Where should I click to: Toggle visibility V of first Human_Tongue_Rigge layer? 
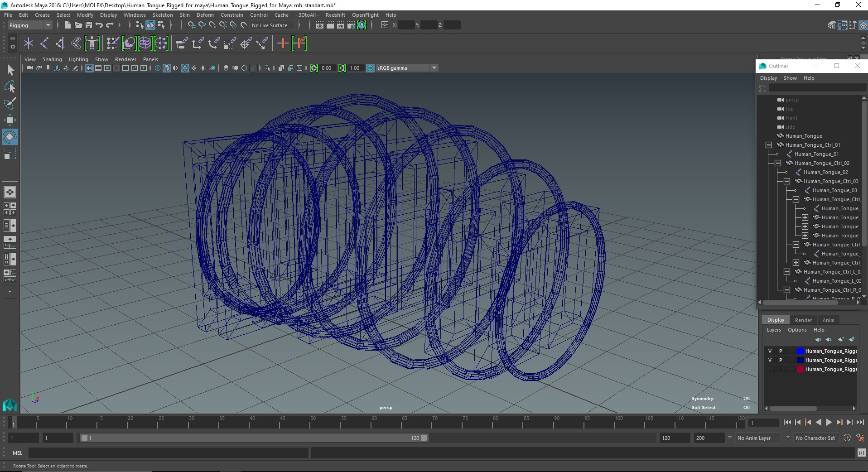tap(770, 351)
